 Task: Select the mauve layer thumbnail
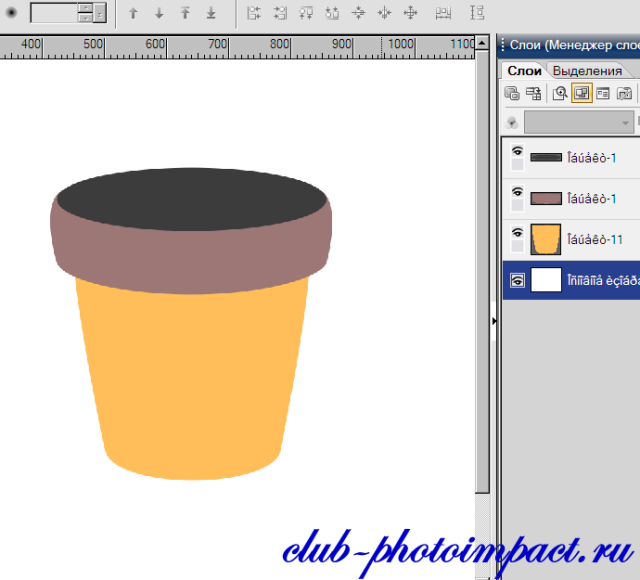click(x=546, y=198)
